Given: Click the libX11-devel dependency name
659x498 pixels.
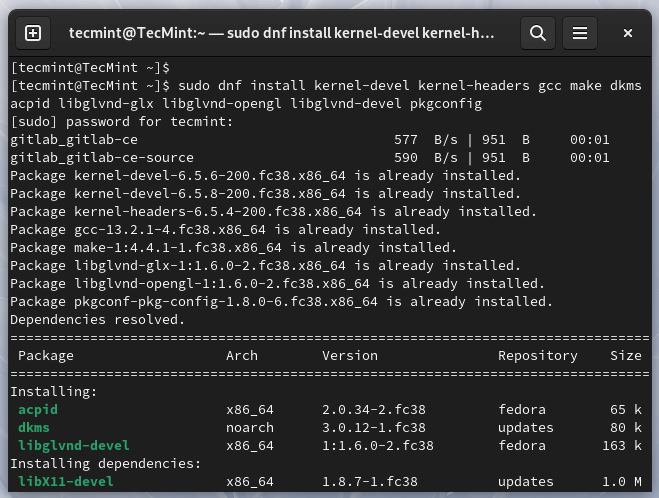Looking at the screenshot, I should tap(66, 481).
